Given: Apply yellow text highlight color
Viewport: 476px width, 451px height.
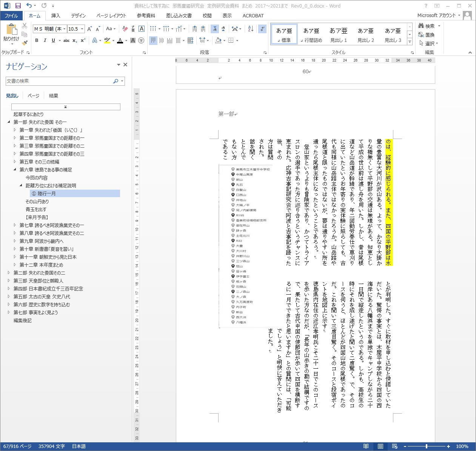Looking at the screenshot, I should tap(107, 40).
